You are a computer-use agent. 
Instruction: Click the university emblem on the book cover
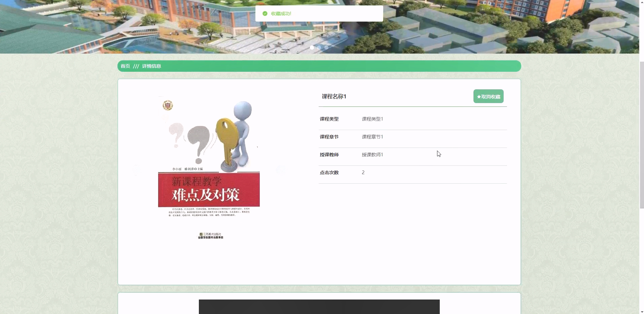[167, 105]
